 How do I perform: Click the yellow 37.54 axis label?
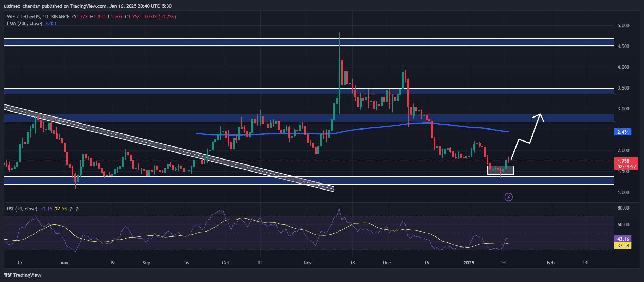[623, 246]
